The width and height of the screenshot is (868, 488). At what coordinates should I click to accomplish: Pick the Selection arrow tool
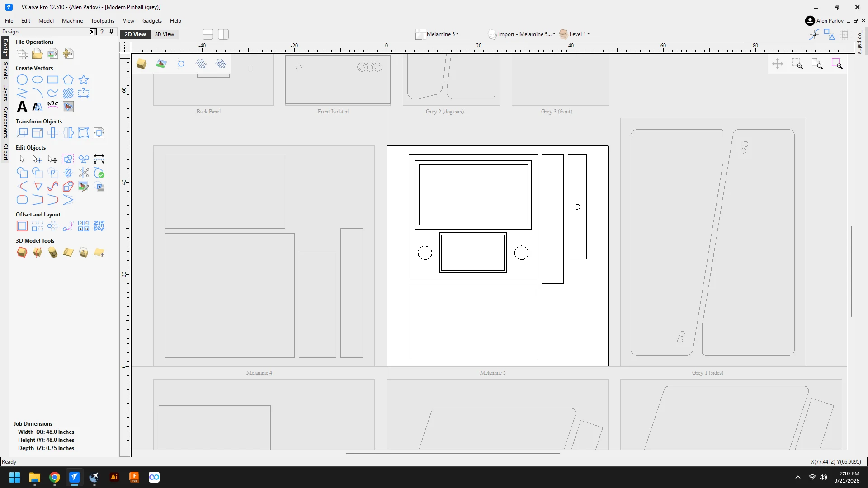[x=22, y=160]
